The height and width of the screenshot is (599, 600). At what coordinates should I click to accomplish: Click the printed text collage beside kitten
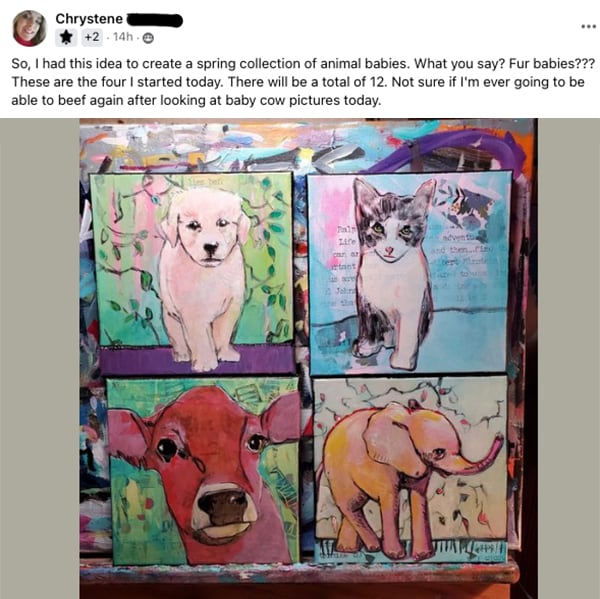(344, 266)
